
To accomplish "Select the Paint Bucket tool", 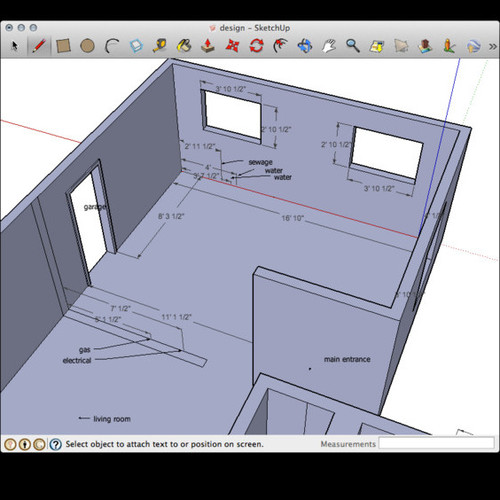I will pos(184,46).
